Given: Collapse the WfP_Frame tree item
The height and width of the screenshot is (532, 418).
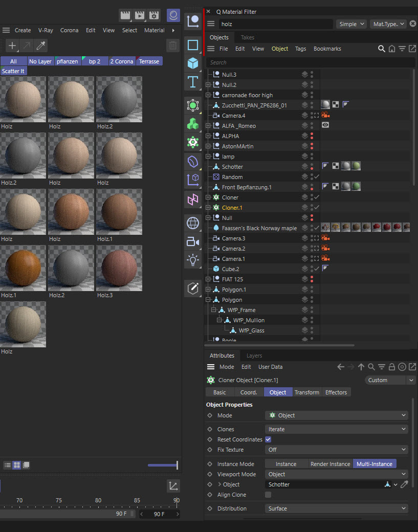Looking at the screenshot, I should [x=214, y=310].
